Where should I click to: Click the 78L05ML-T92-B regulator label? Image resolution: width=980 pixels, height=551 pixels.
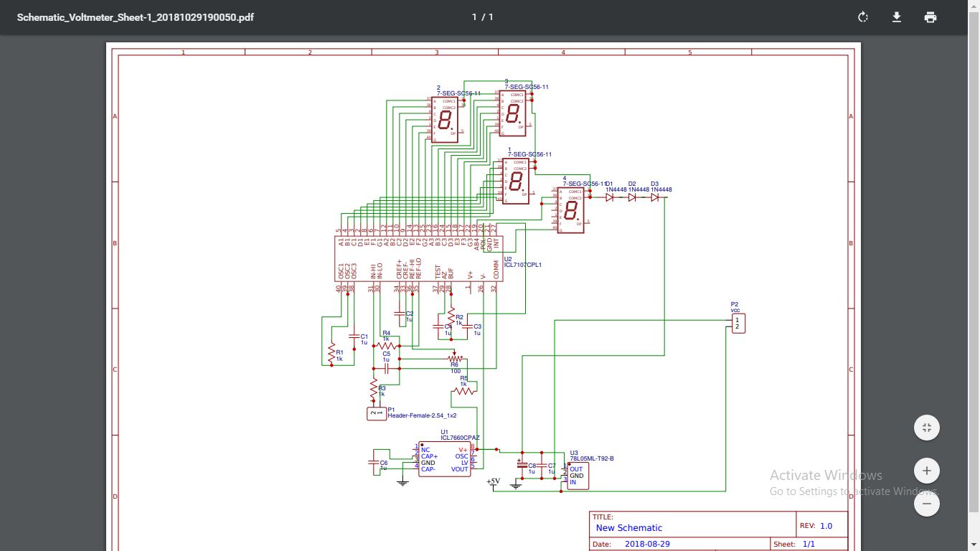(592, 458)
